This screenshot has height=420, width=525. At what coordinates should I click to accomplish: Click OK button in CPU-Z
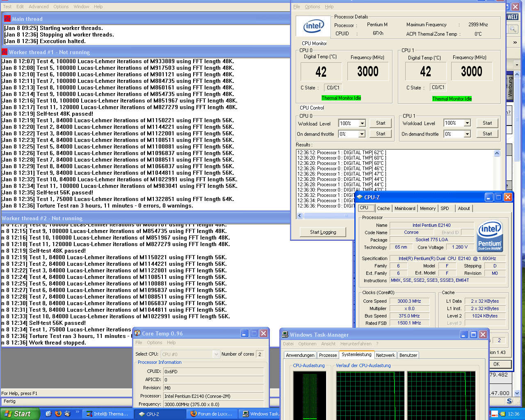click(x=496, y=364)
